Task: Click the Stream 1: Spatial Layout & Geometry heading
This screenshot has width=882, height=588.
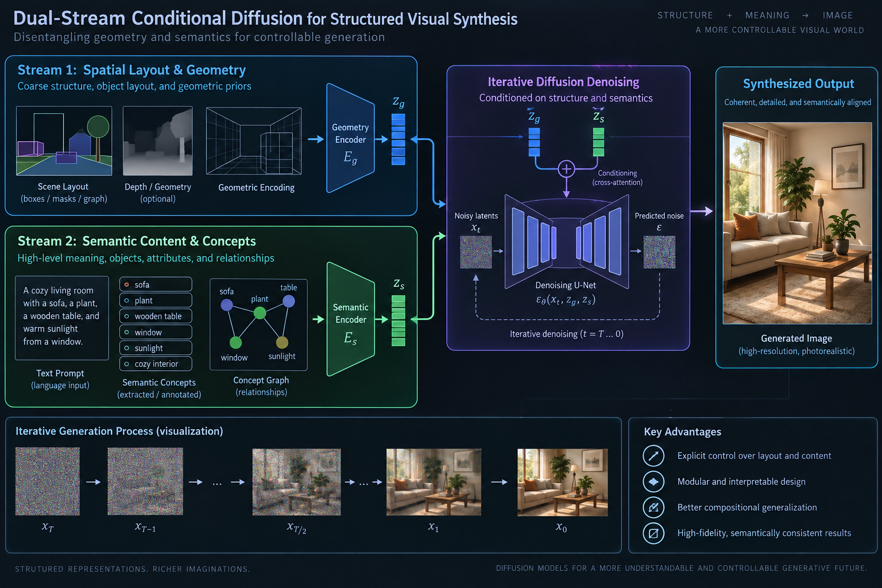Action: click(x=131, y=70)
